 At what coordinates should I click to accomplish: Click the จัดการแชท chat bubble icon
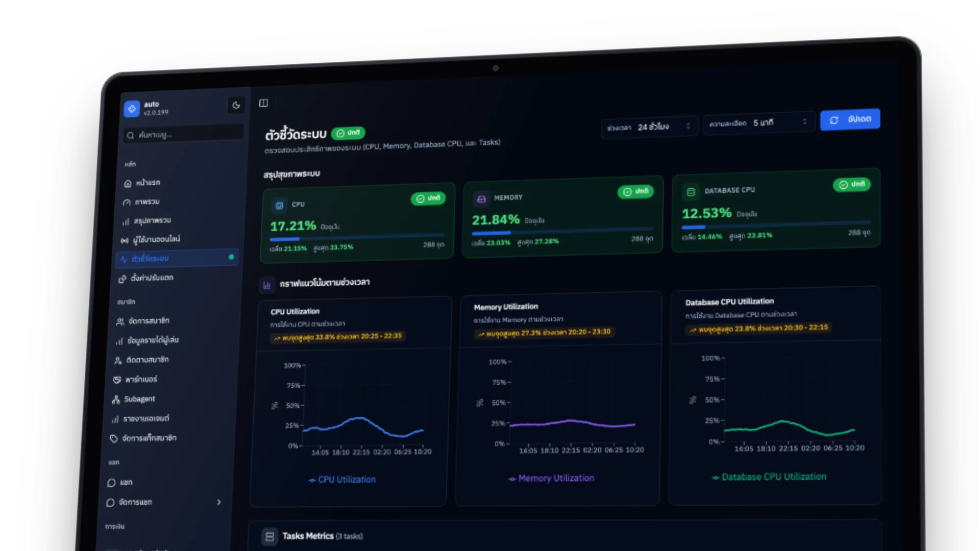(110, 503)
